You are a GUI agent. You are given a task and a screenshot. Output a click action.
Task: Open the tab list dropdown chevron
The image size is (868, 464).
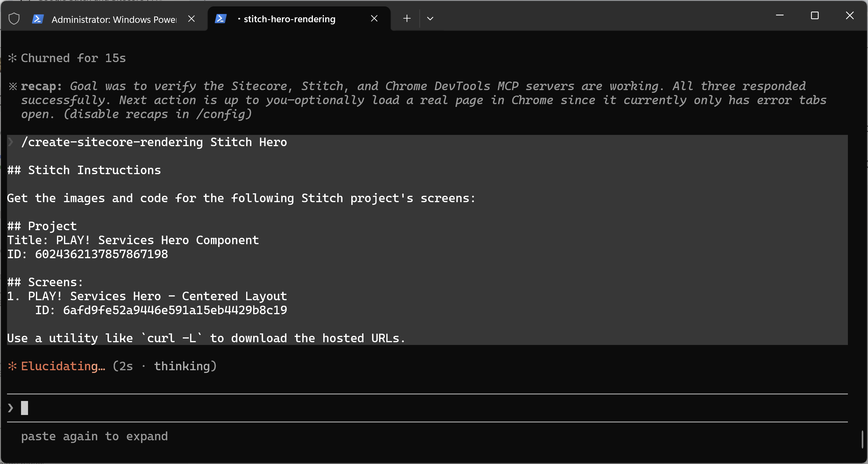[x=430, y=19]
